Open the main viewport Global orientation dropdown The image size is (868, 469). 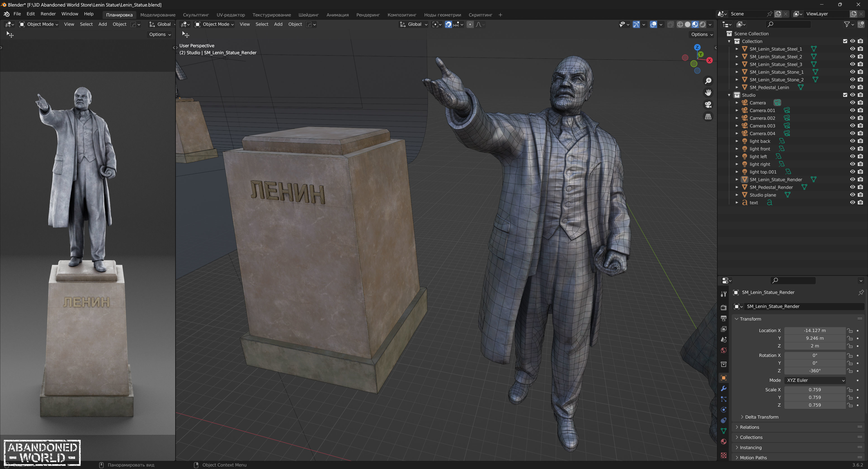(x=413, y=24)
